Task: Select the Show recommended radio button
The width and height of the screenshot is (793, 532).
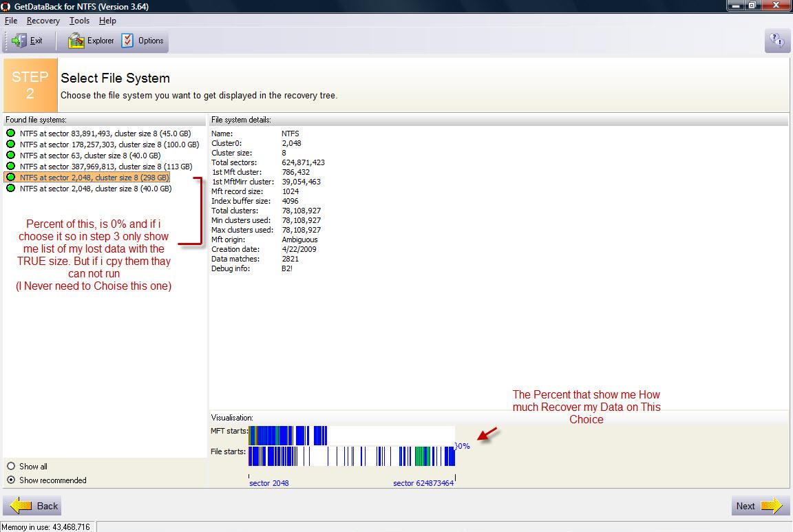Action: pos(11,480)
